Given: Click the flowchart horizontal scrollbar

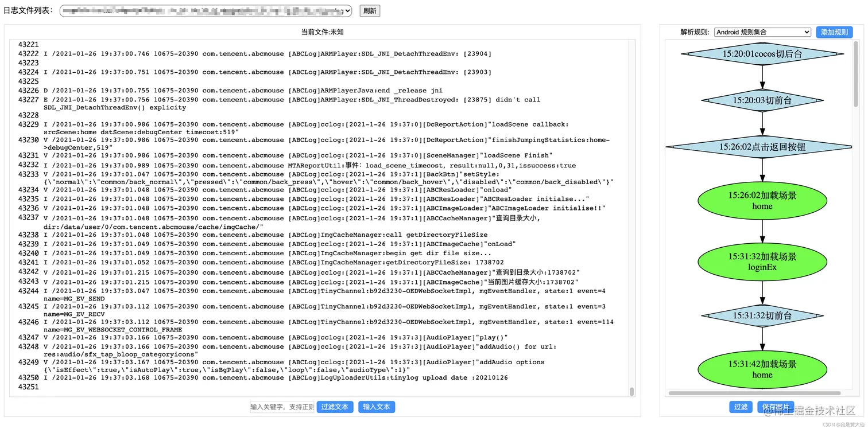Looking at the screenshot, I should [754, 393].
